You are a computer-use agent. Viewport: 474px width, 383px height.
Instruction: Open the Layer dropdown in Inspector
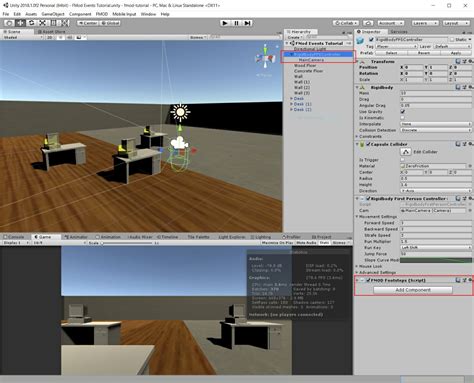(453, 46)
